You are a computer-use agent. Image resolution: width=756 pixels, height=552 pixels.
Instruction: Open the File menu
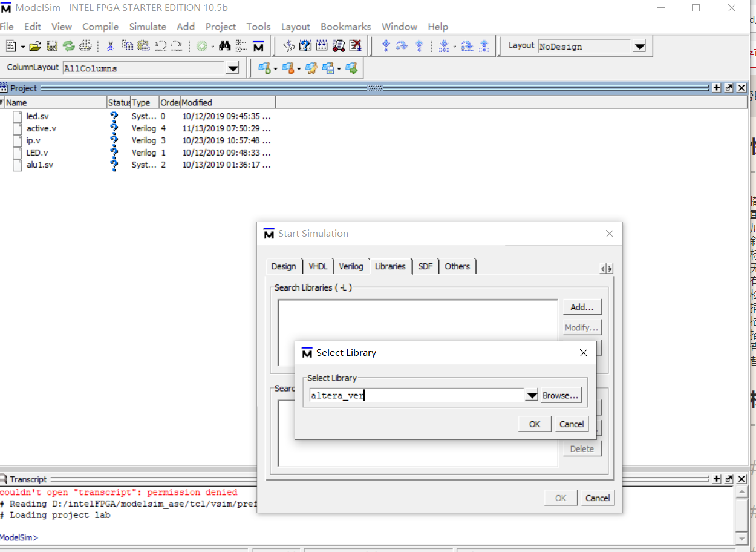click(x=7, y=27)
